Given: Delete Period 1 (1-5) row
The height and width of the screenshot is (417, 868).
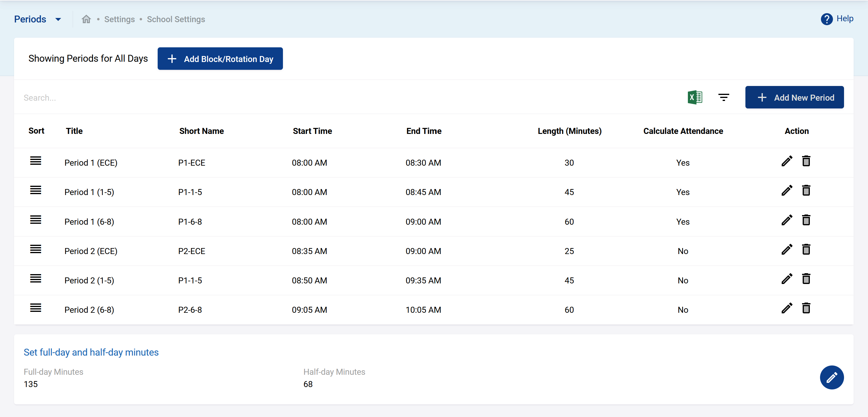Looking at the screenshot, I should pyautogui.click(x=806, y=191).
